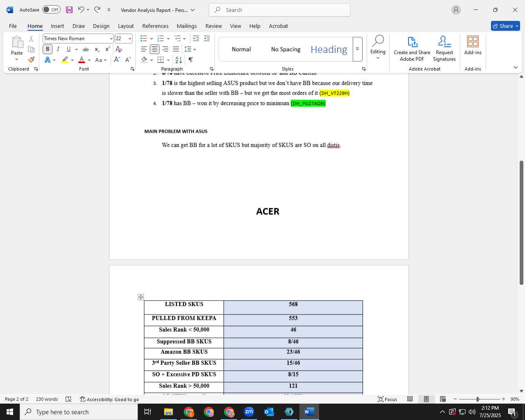Click the Save icon in title bar
The height and width of the screenshot is (420, 525).
point(69,10)
